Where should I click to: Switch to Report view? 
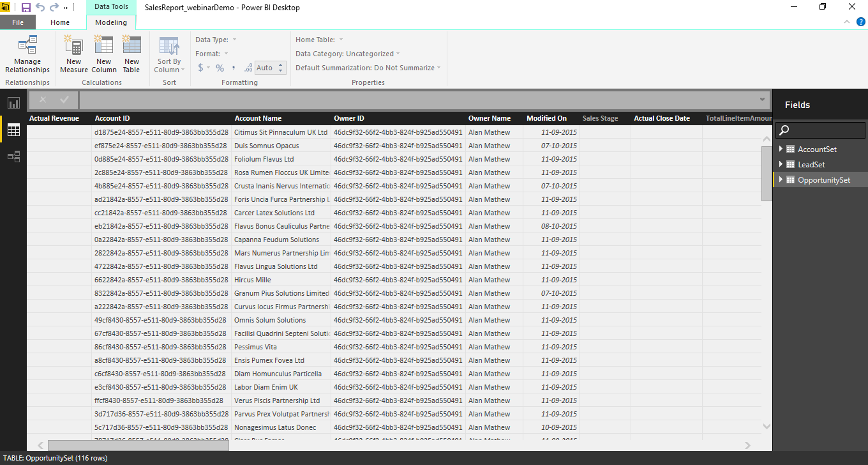pos(13,103)
